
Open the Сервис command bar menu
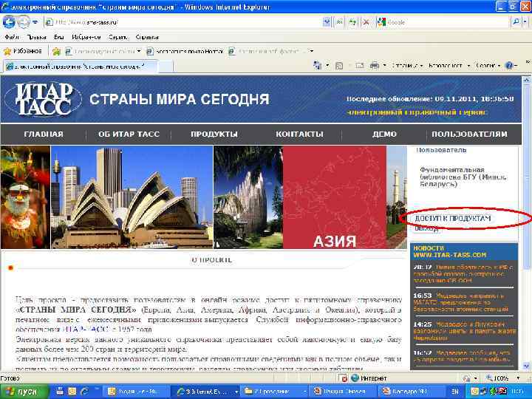click(488, 66)
